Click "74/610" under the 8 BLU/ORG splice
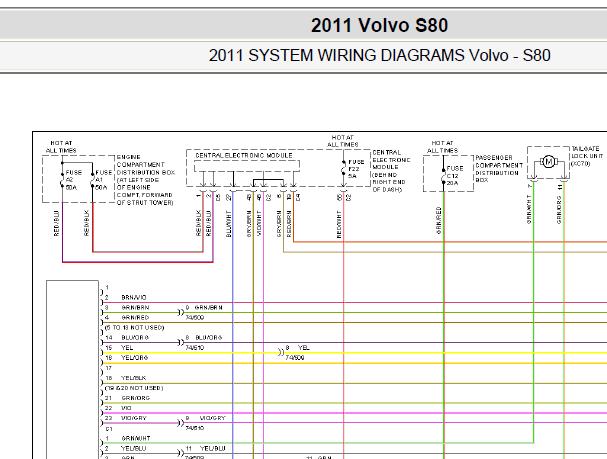The width and height of the screenshot is (607, 459). coord(195,348)
